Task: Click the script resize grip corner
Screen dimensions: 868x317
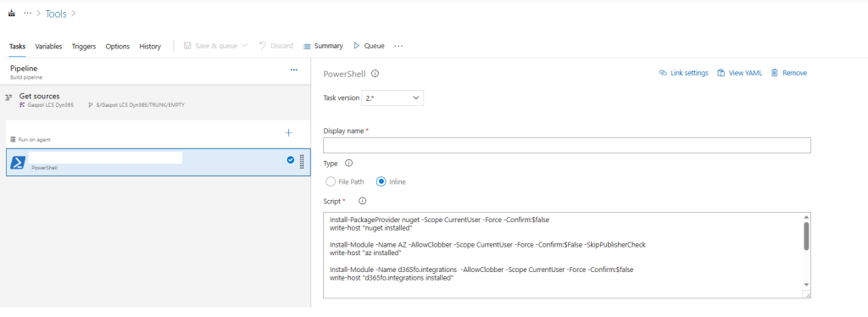Action: 807,296
